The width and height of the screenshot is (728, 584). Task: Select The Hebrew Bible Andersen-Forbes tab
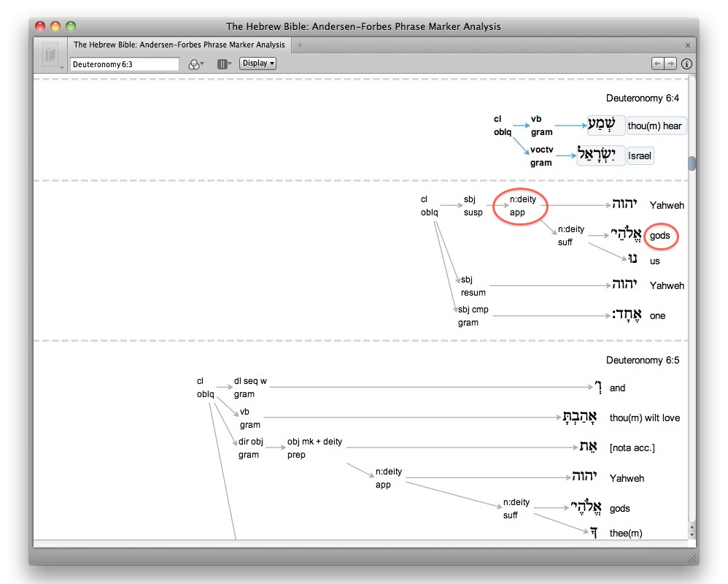point(179,45)
